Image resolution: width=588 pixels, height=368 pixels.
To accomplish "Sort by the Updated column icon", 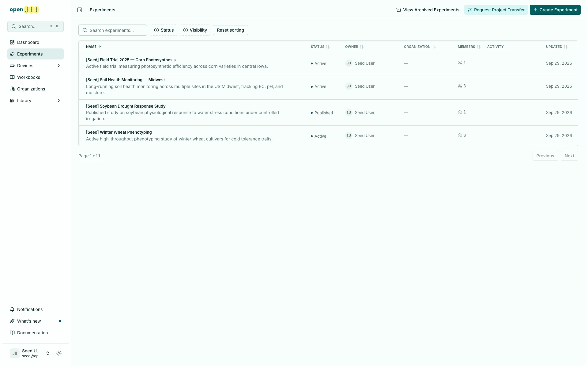I will tap(566, 47).
